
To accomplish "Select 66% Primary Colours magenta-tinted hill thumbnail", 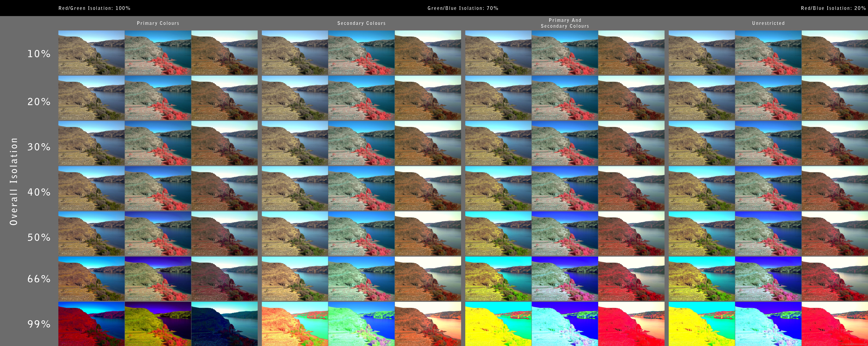I will pyautogui.click(x=224, y=279).
